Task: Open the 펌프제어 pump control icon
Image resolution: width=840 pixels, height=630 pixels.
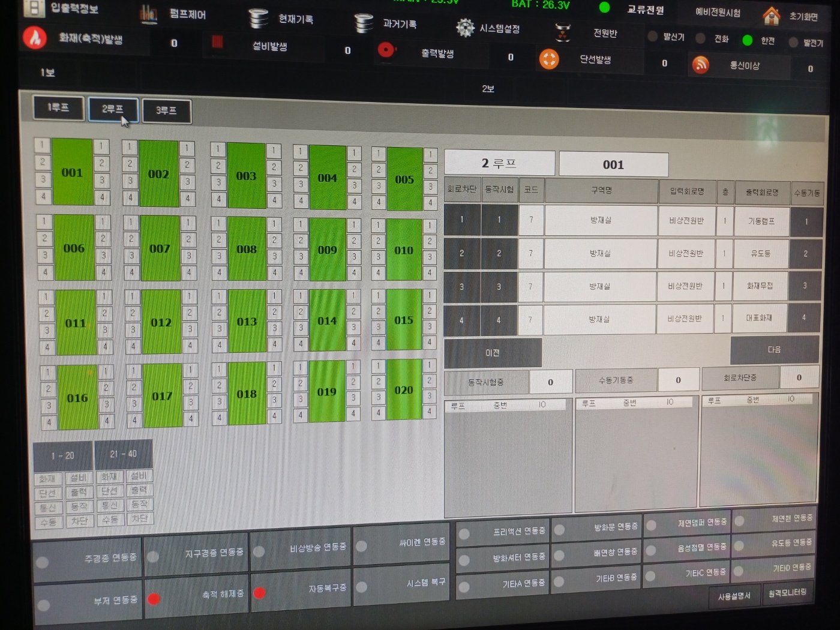Action: [148, 14]
